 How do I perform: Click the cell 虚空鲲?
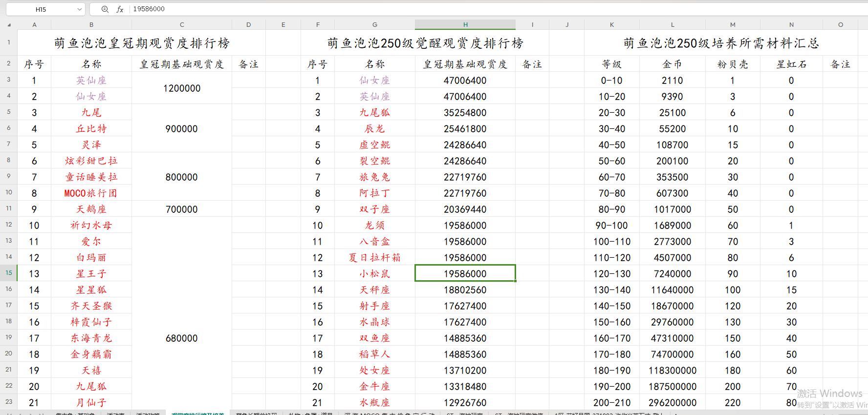pos(375,145)
